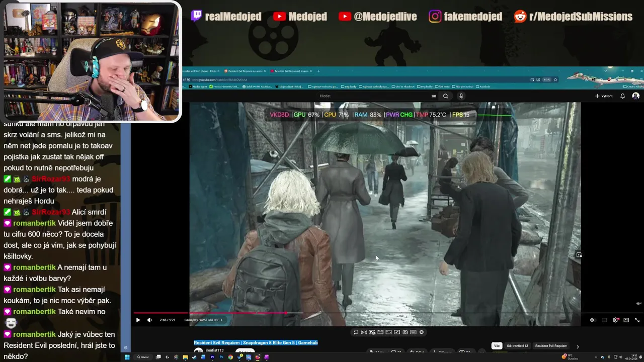The height and width of the screenshot is (362, 644).
Task: Click the clapperboard icon below the player
Action: pyautogui.click(x=380, y=332)
